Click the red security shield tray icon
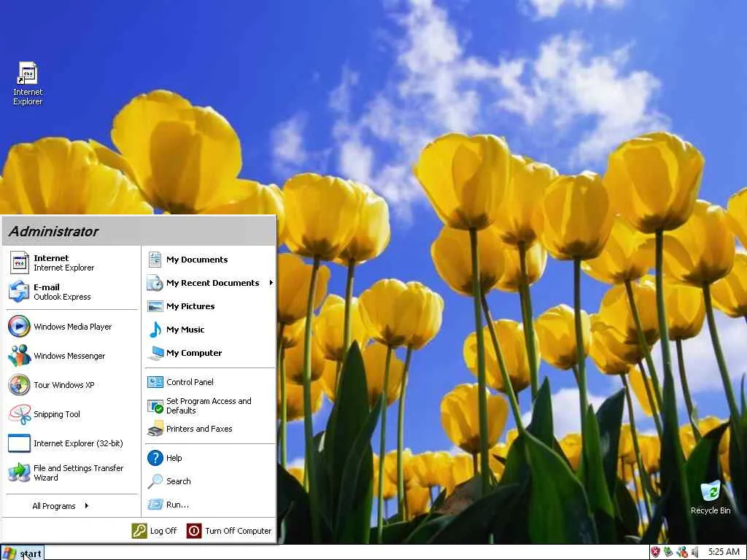Viewport: 747px width, 560px height. click(656, 553)
